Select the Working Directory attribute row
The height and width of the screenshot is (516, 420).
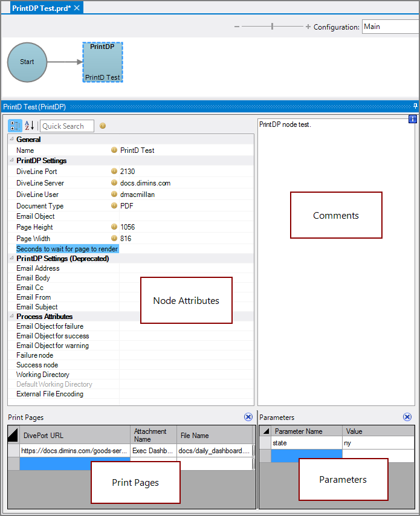pos(131,375)
